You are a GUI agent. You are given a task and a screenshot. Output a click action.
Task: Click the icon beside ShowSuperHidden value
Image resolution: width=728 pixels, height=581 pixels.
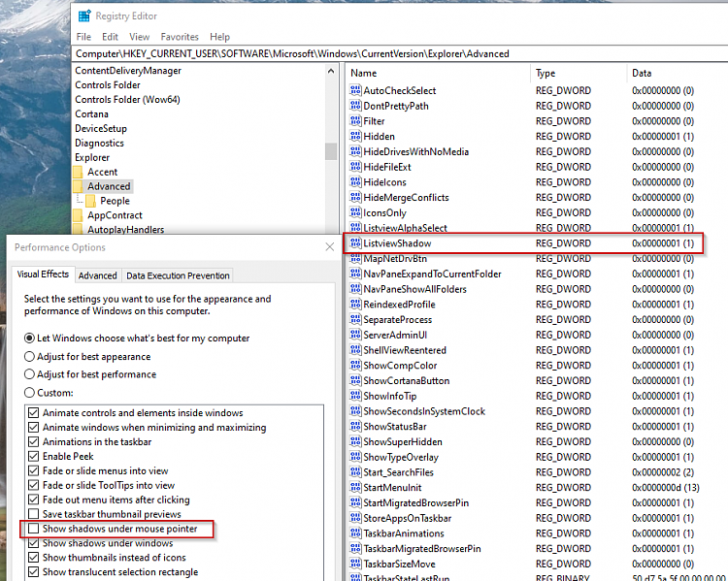[355, 441]
